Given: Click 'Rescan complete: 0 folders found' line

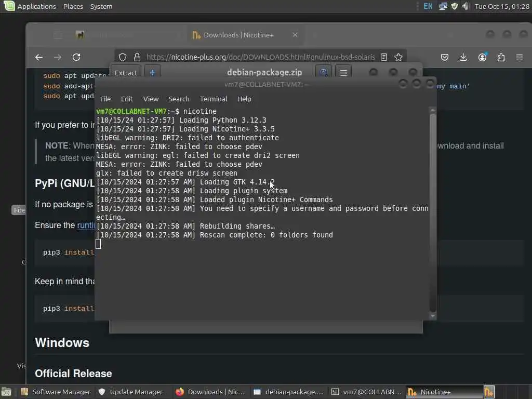Looking at the screenshot, I should point(267,235).
